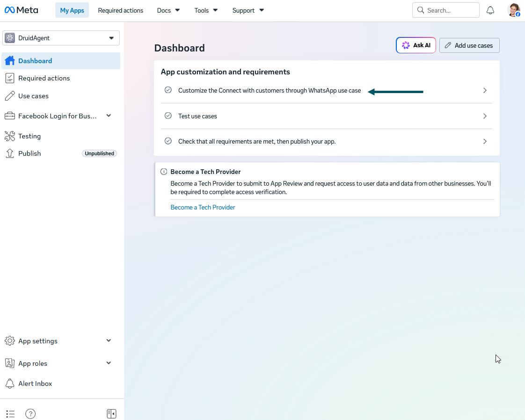Viewport: 525px width, 420px height.
Task: Click the Meta logo
Action: 21,10
